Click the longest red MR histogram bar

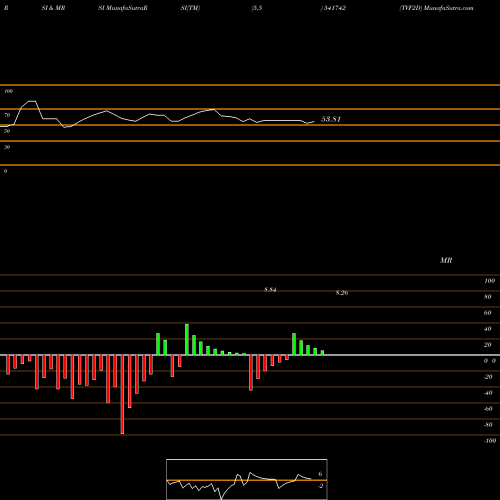click(x=122, y=394)
